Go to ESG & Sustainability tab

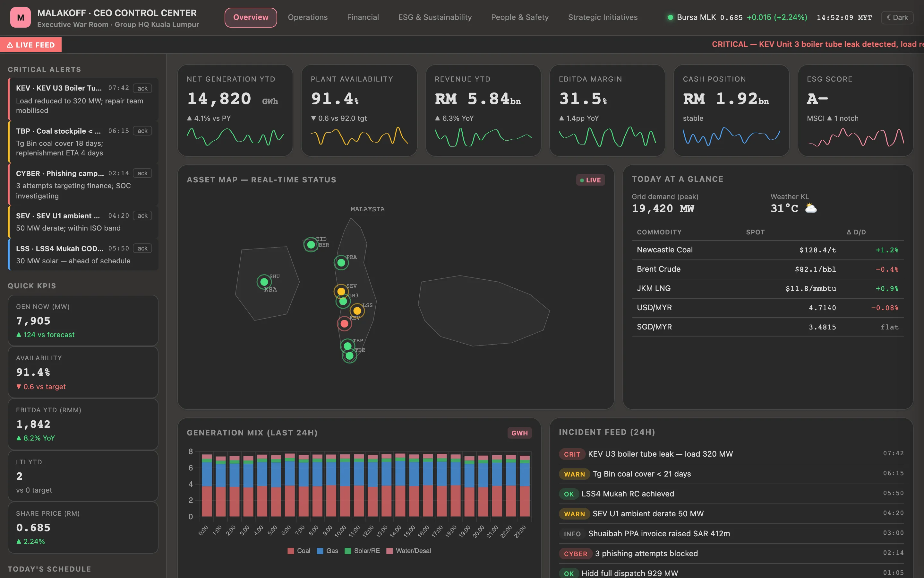[x=435, y=17]
